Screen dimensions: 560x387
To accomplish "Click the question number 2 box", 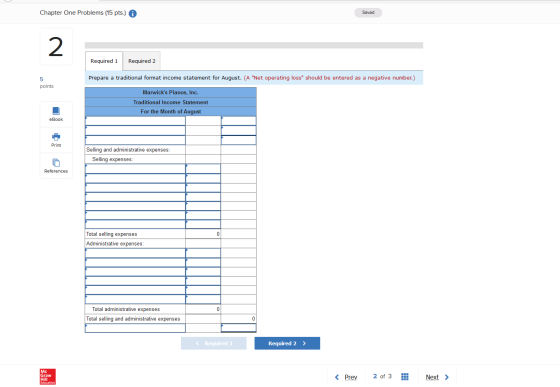I will click(56, 47).
